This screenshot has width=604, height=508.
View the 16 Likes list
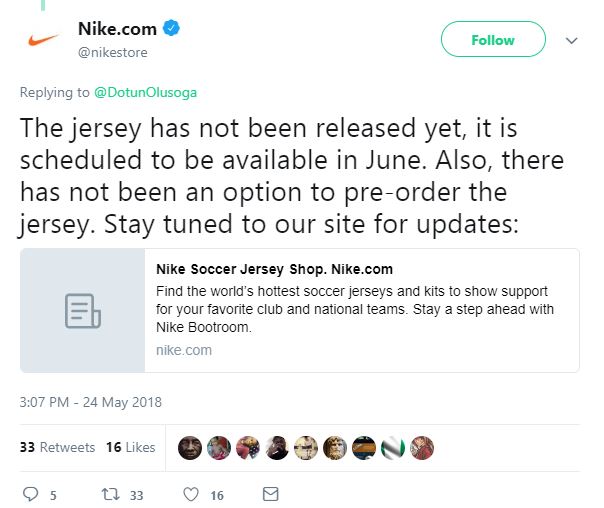point(130,447)
